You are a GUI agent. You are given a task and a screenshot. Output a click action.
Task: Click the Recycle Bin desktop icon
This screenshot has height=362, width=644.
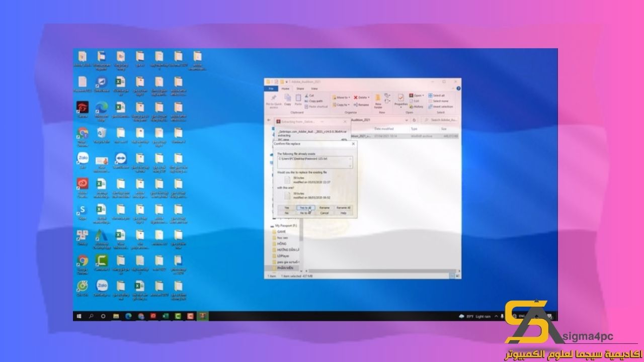point(101,135)
